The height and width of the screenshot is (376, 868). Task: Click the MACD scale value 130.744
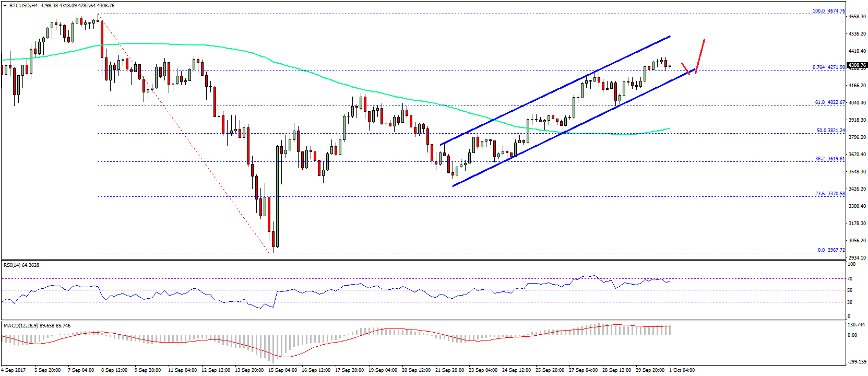point(857,325)
